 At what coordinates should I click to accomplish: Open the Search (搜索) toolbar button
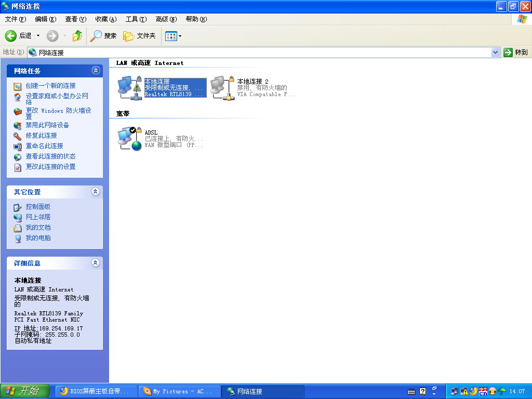click(x=103, y=36)
